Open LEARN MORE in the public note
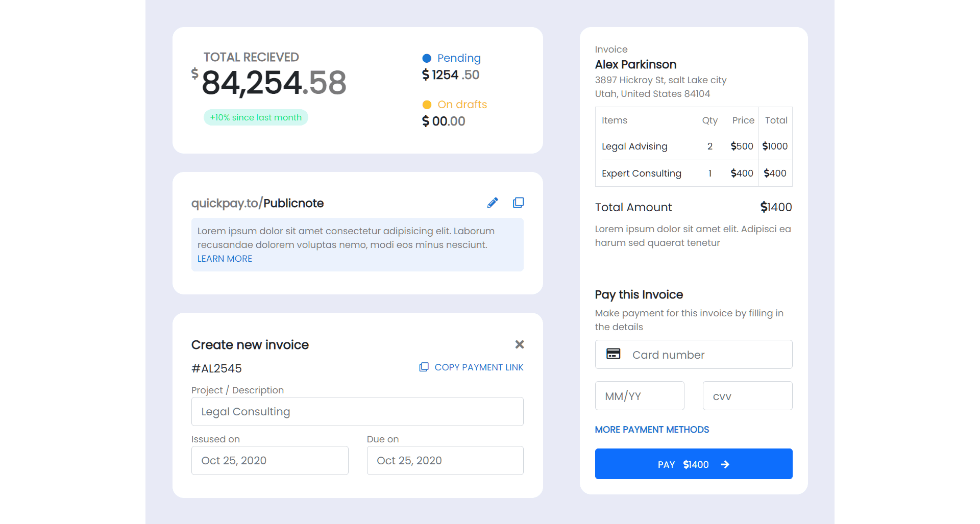This screenshot has width=980, height=524. (x=225, y=259)
